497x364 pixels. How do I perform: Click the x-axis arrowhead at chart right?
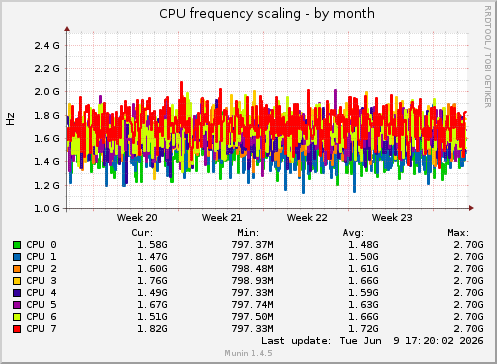coord(471,208)
